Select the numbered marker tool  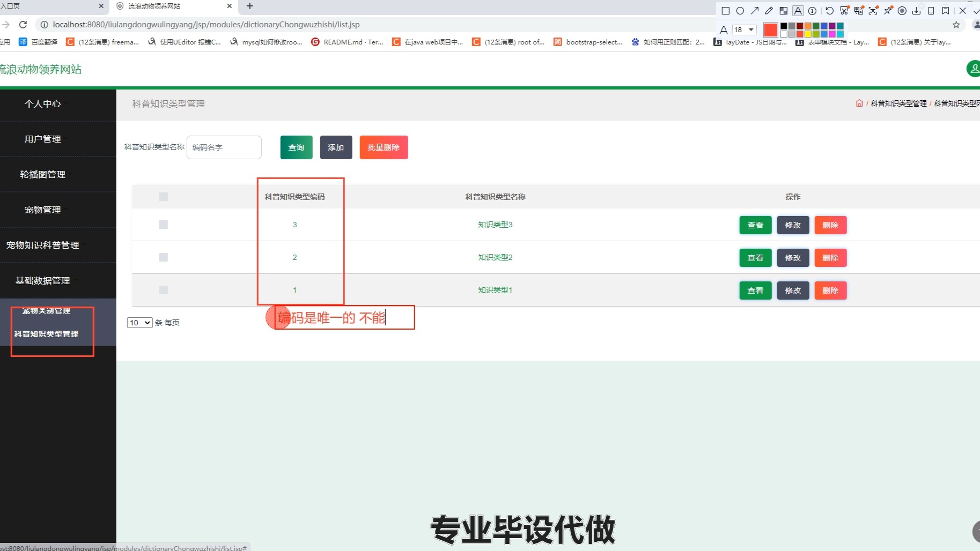point(812,11)
